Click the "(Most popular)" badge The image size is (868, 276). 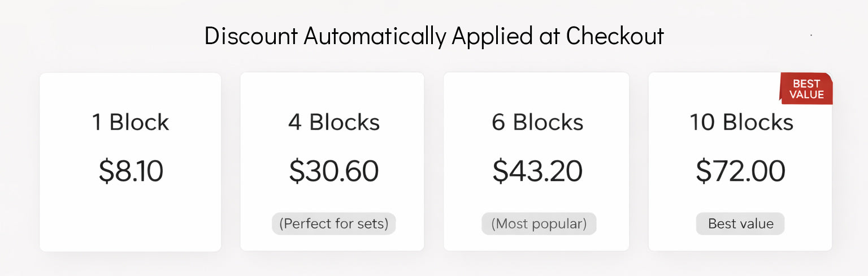(539, 223)
